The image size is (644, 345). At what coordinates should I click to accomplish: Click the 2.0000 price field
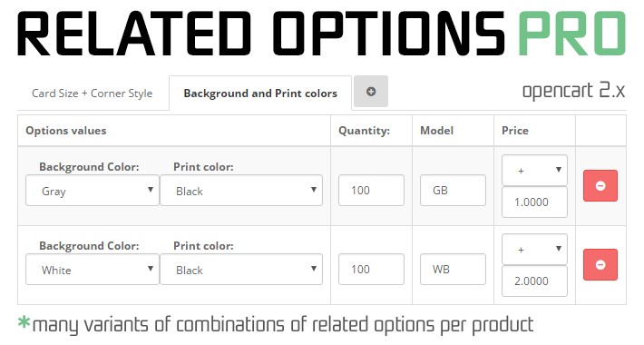[534, 281]
